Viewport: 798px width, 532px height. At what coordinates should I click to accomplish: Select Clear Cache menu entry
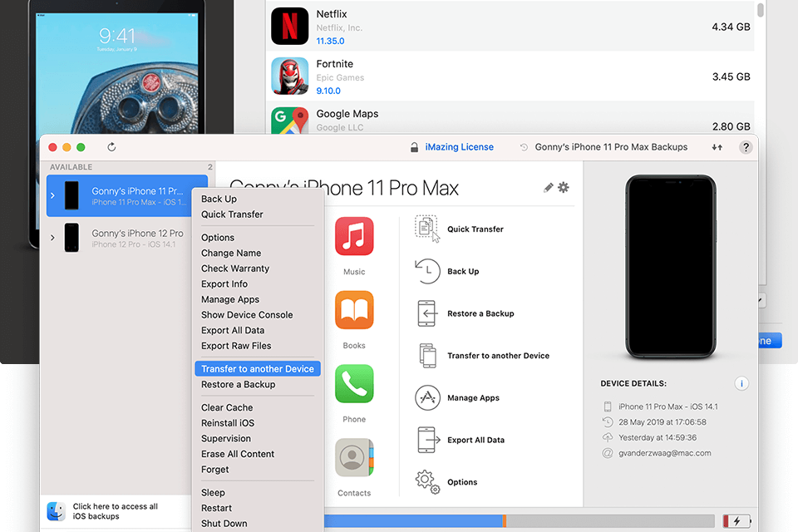click(227, 407)
